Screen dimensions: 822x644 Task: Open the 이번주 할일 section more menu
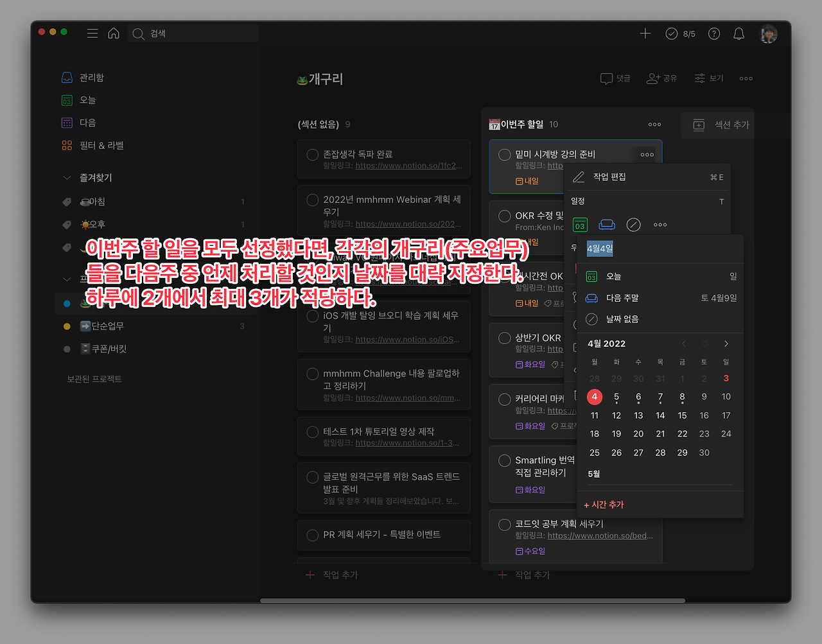(654, 125)
